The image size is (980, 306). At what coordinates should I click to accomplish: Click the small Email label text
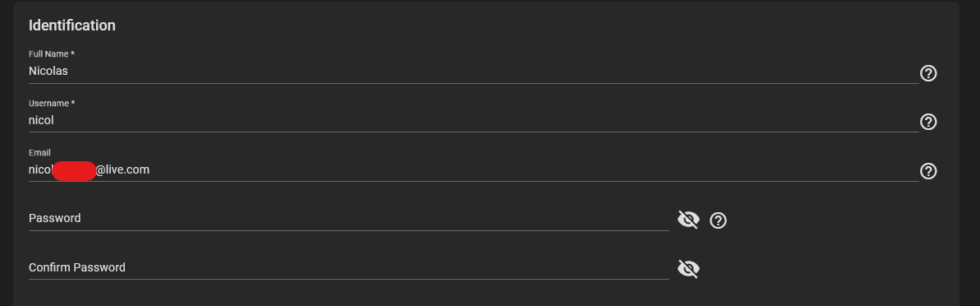pos(39,153)
